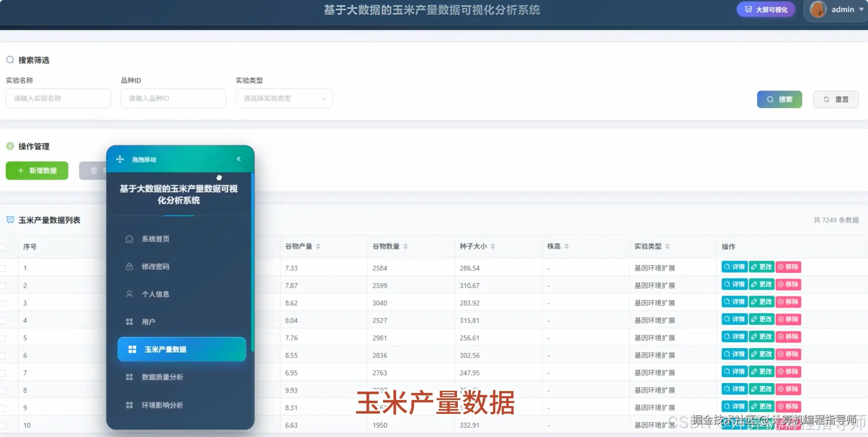This screenshot has height=437, width=868.
Task: Click 更改 for row with yield 9.93
Action: pos(762,389)
